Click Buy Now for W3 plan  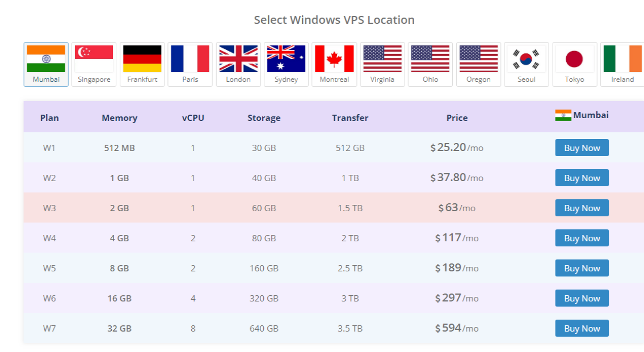582,208
